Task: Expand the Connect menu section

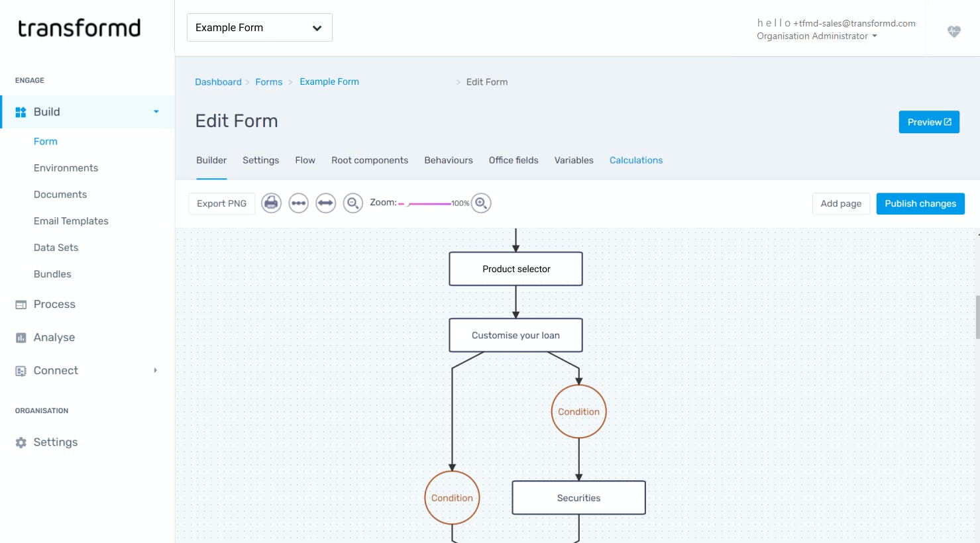Action: 156,371
